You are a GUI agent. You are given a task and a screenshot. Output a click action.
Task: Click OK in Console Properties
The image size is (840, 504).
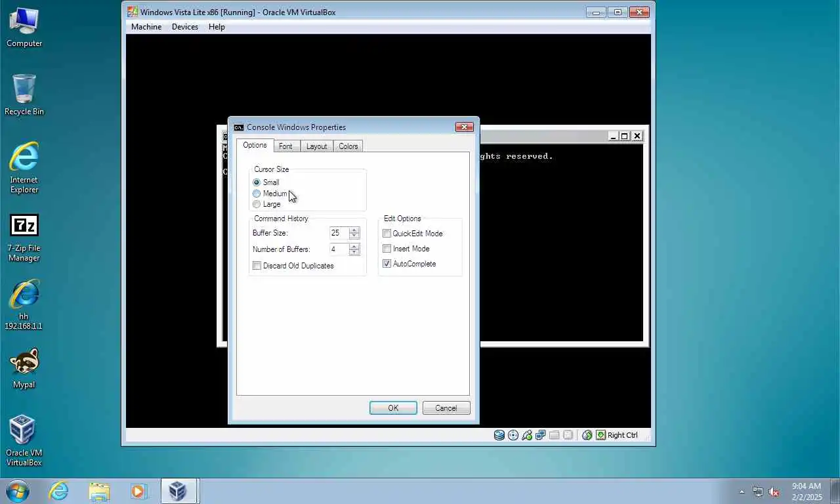(393, 408)
